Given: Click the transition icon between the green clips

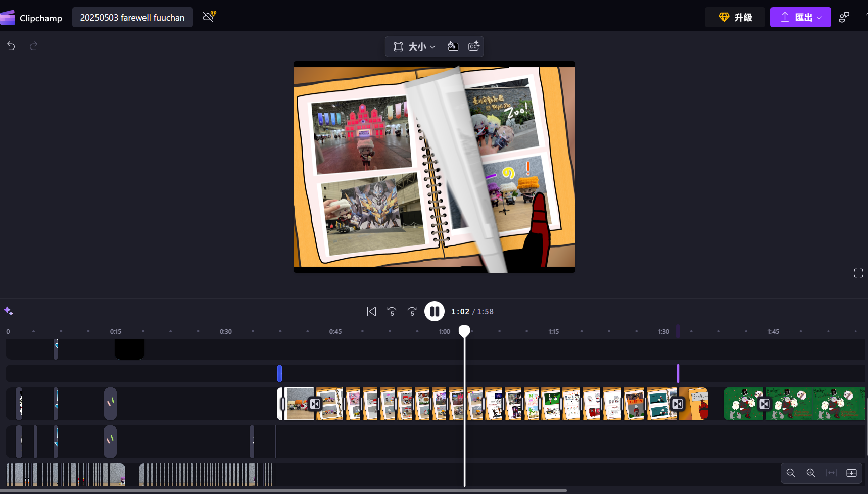Looking at the screenshot, I should 765,404.
